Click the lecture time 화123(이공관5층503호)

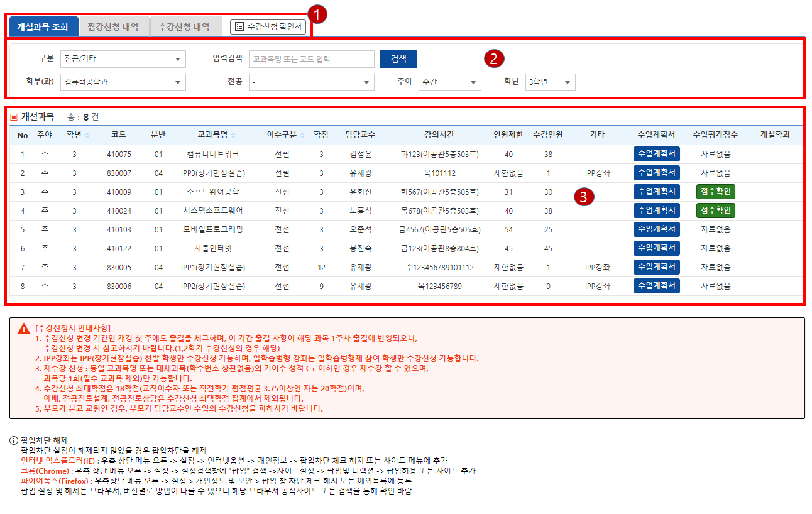coord(439,154)
